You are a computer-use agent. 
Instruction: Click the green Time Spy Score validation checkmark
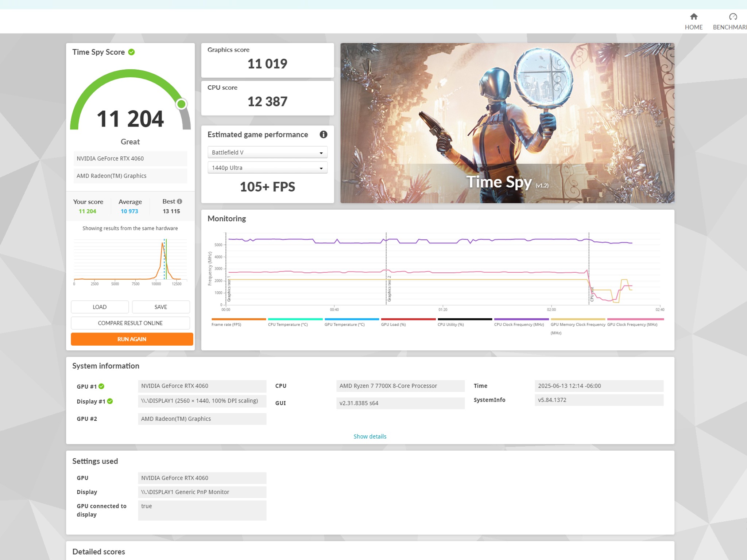[131, 52]
